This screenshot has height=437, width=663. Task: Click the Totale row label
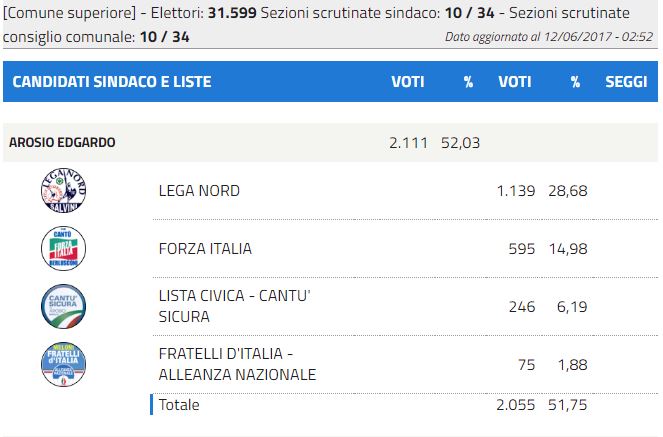pyautogui.click(x=179, y=405)
